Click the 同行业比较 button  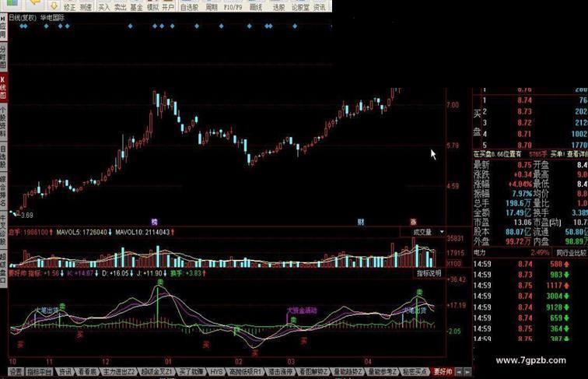(x=571, y=253)
